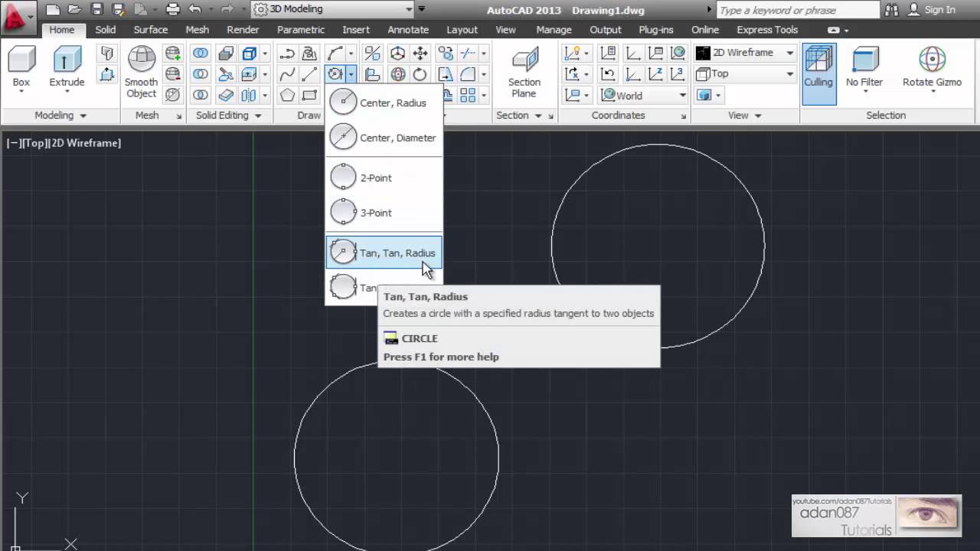The width and height of the screenshot is (980, 551).
Task: Select the 3-Point circle option
Action: 375,213
